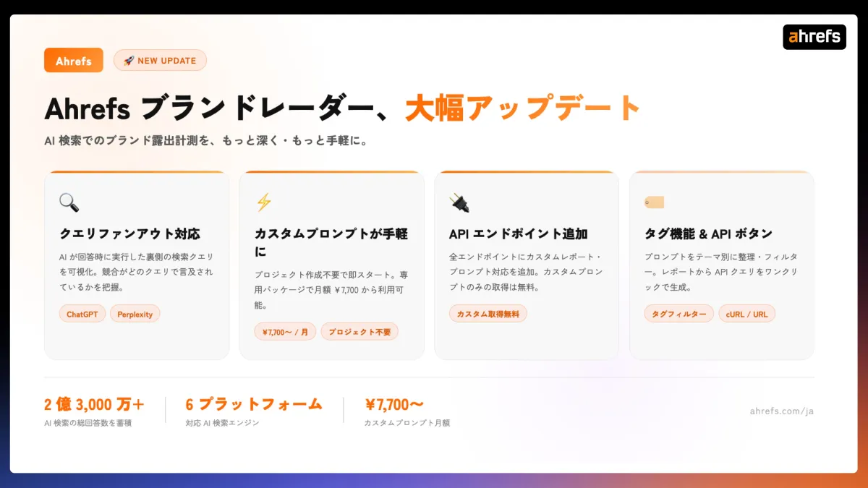
Task: Click the 2 億 3,000 万+ statistic
Action: 94,404
